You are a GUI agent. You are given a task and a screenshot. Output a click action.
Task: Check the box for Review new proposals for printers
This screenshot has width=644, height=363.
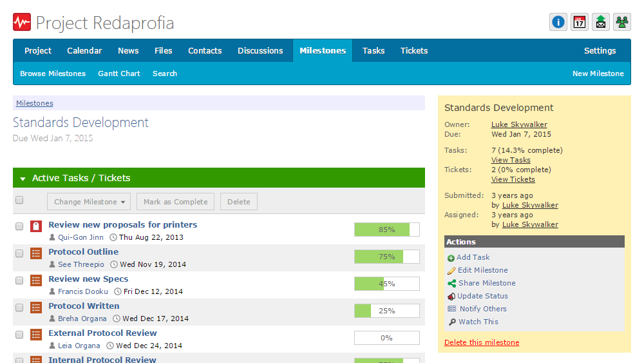(x=19, y=226)
